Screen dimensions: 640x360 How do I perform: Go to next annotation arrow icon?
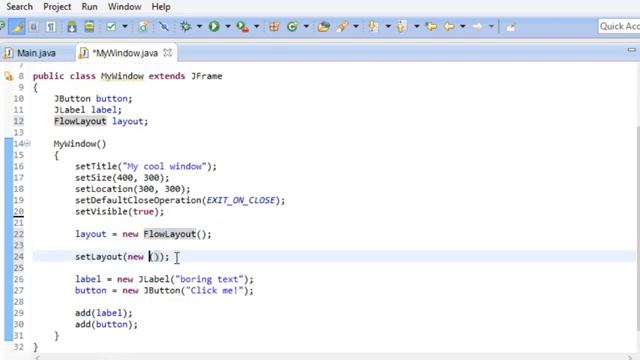coord(373,27)
